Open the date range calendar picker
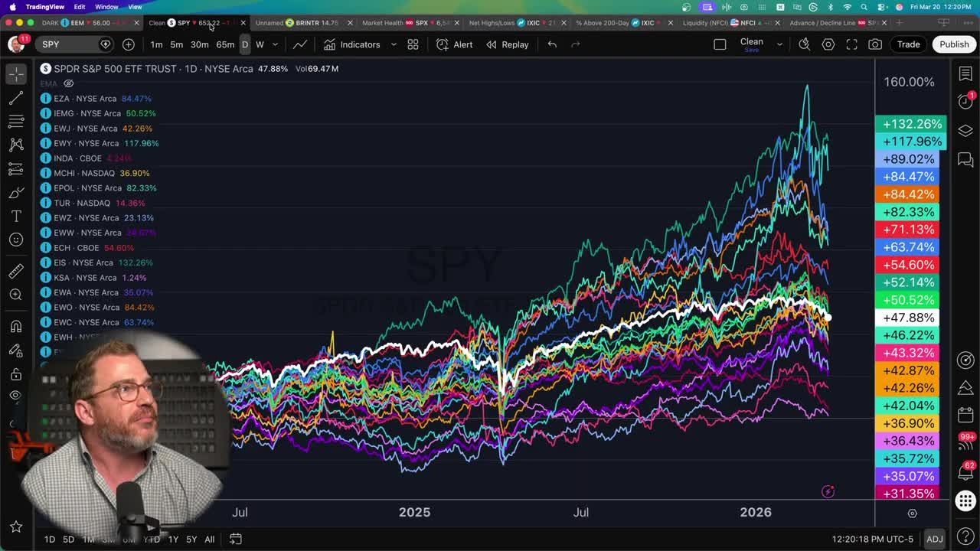 point(236,540)
